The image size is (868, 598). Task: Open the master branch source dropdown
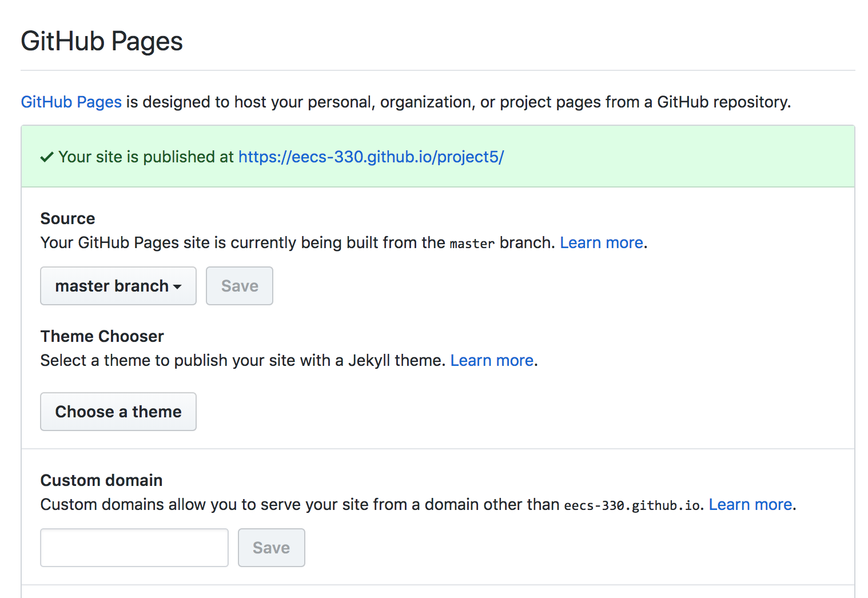click(118, 286)
